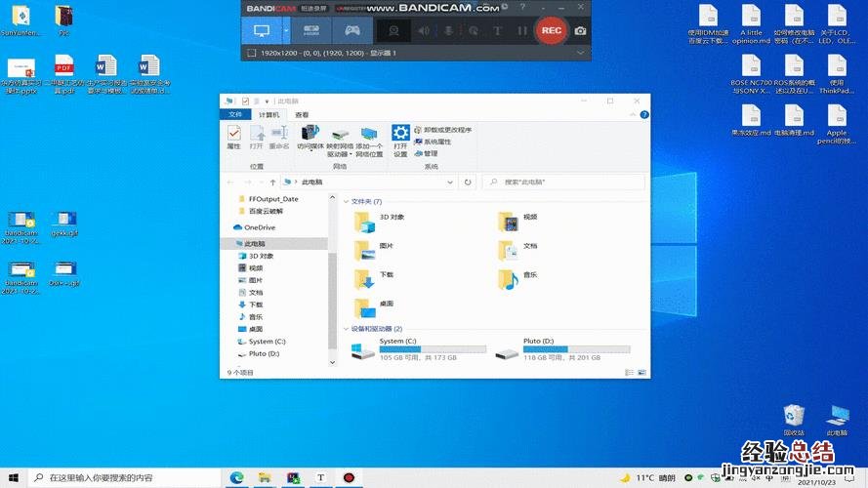Open Explorer help blue question icon
This screenshot has width=868, height=488.
coord(644,114)
